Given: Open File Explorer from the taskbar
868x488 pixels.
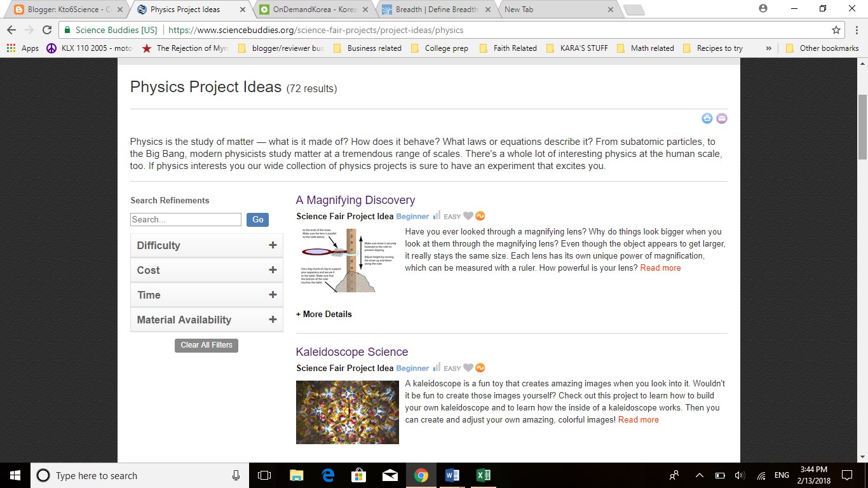Looking at the screenshot, I should pyautogui.click(x=296, y=475).
